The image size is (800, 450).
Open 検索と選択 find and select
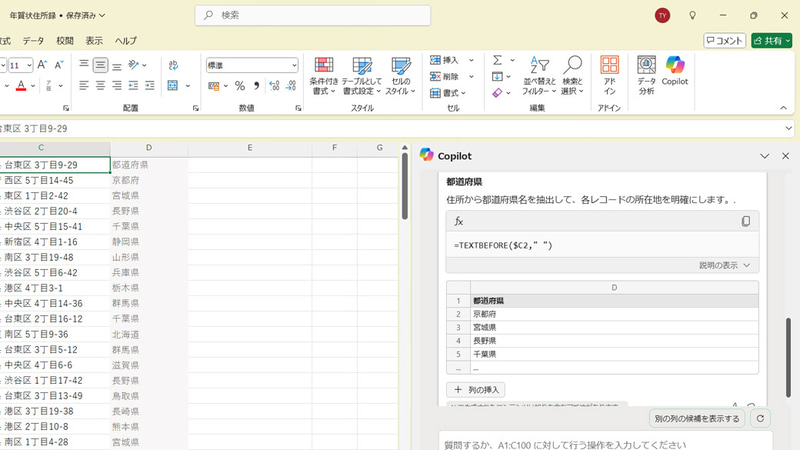[x=572, y=76]
